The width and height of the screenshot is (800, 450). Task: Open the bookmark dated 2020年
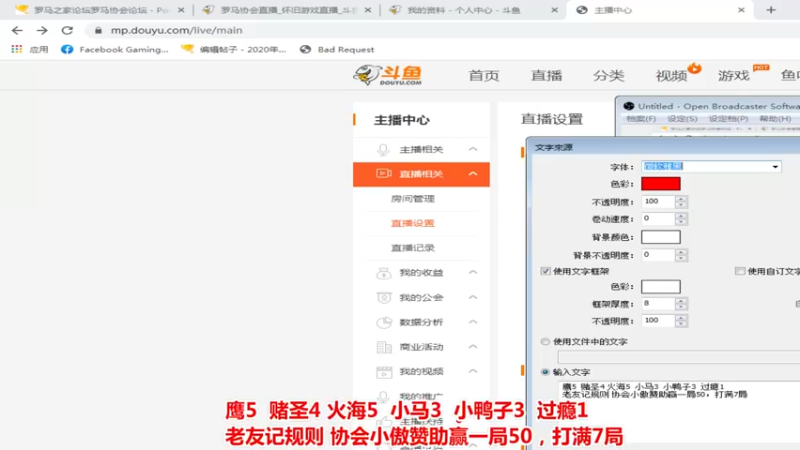pos(234,49)
